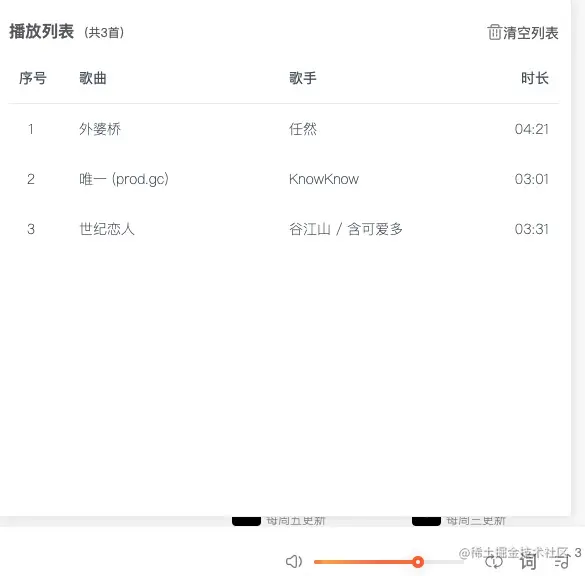Select song 唯一 (prod.gc)
This screenshot has height=576, width=585.
coord(124,179)
